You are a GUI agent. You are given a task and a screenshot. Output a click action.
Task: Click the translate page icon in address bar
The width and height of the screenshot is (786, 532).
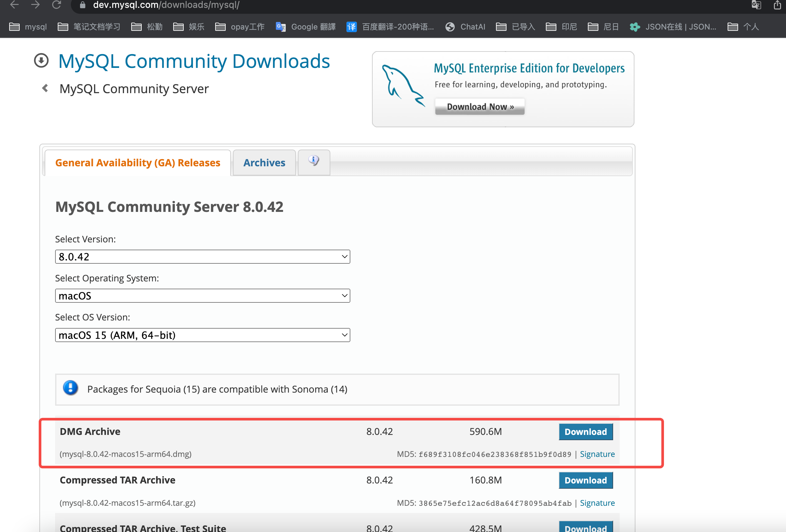click(756, 5)
